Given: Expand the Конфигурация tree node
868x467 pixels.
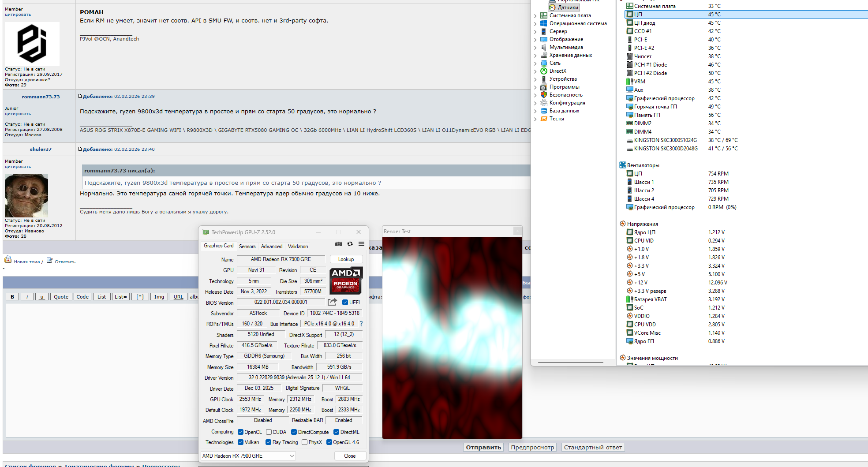Looking at the screenshot, I should click(535, 103).
